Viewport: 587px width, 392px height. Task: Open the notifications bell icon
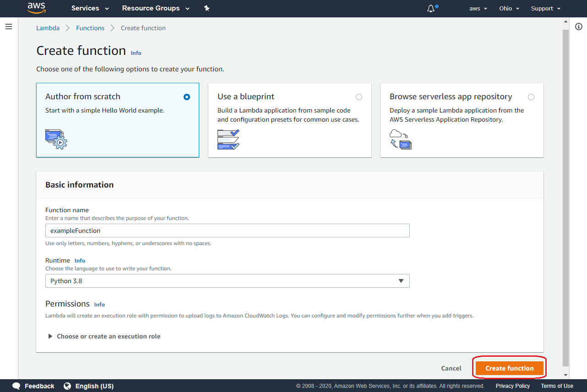431,9
